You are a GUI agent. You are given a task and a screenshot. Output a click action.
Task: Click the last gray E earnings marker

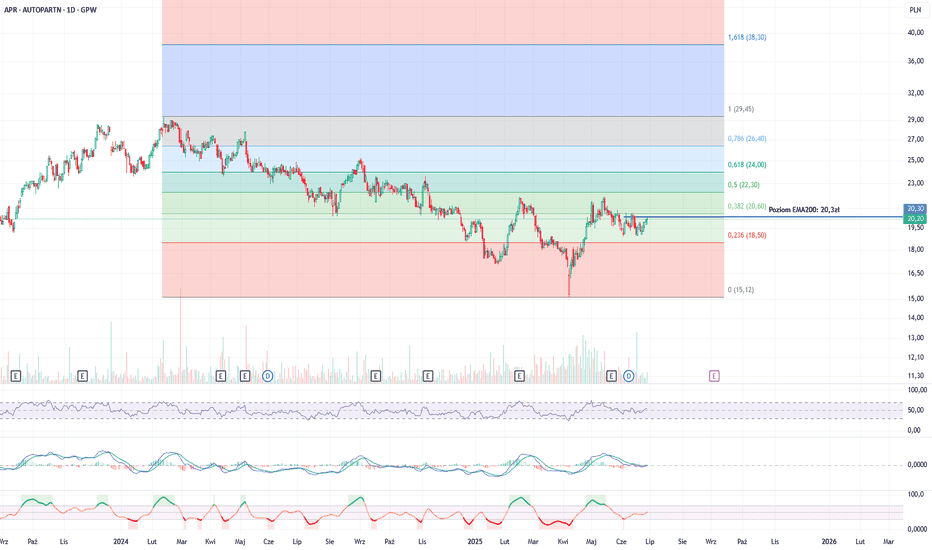[x=611, y=376]
